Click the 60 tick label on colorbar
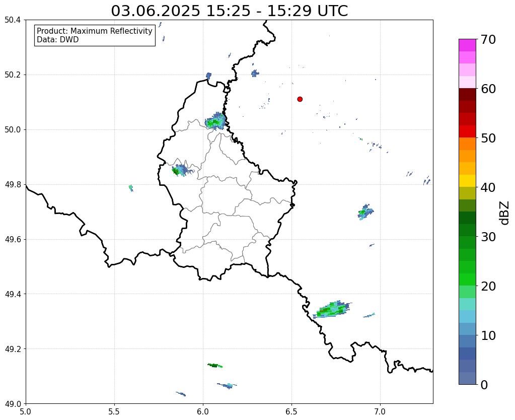The width and height of the screenshot is (515, 420). [x=488, y=89]
